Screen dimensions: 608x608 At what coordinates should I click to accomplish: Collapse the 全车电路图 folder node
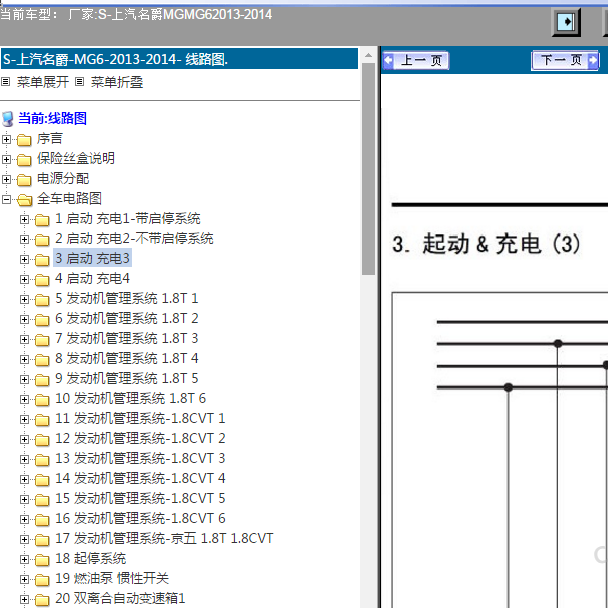pyautogui.click(x=6, y=199)
